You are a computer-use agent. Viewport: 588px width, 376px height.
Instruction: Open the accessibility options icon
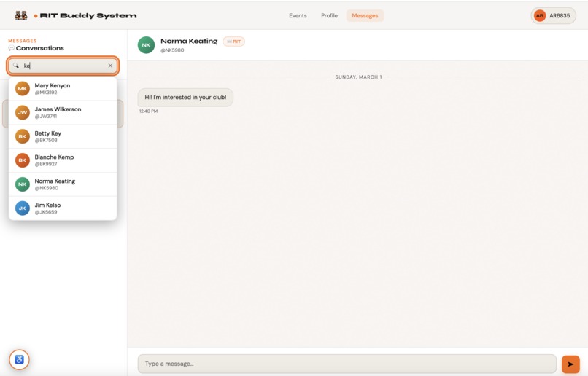tap(19, 359)
